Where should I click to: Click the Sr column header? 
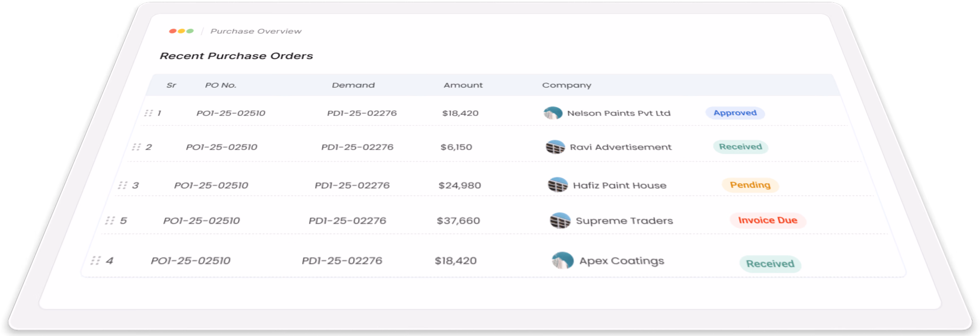(x=171, y=85)
